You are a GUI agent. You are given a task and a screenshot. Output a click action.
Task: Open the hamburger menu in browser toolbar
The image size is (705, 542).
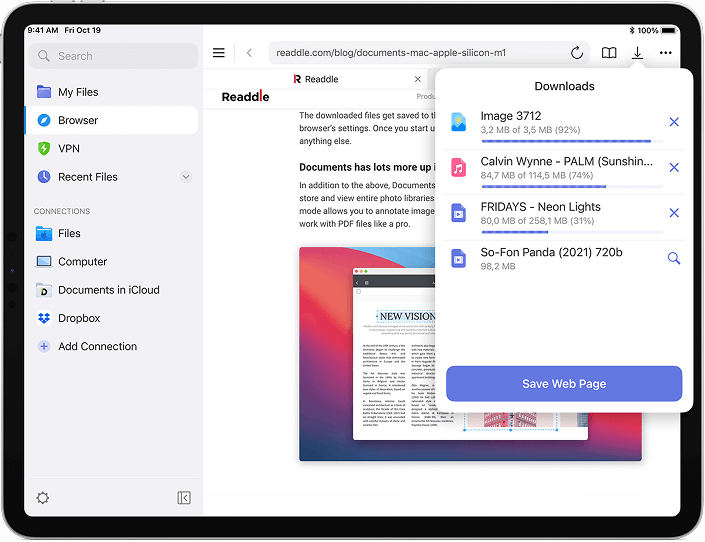point(219,53)
